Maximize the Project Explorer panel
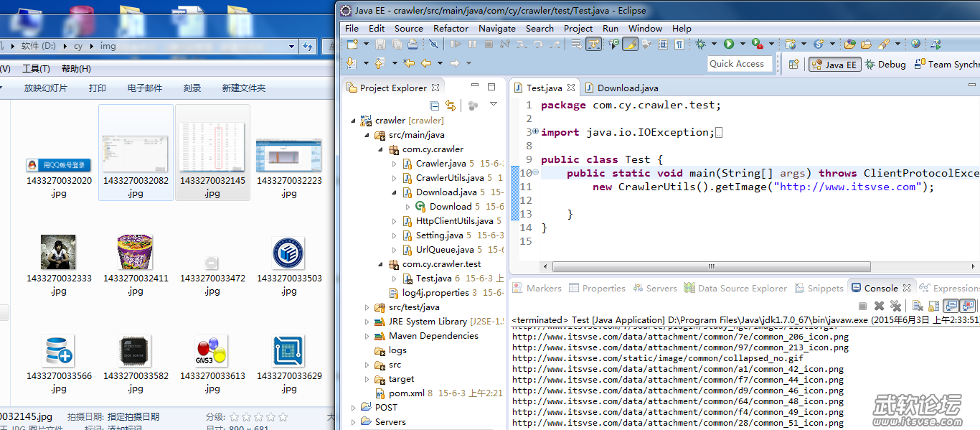 click(491, 87)
